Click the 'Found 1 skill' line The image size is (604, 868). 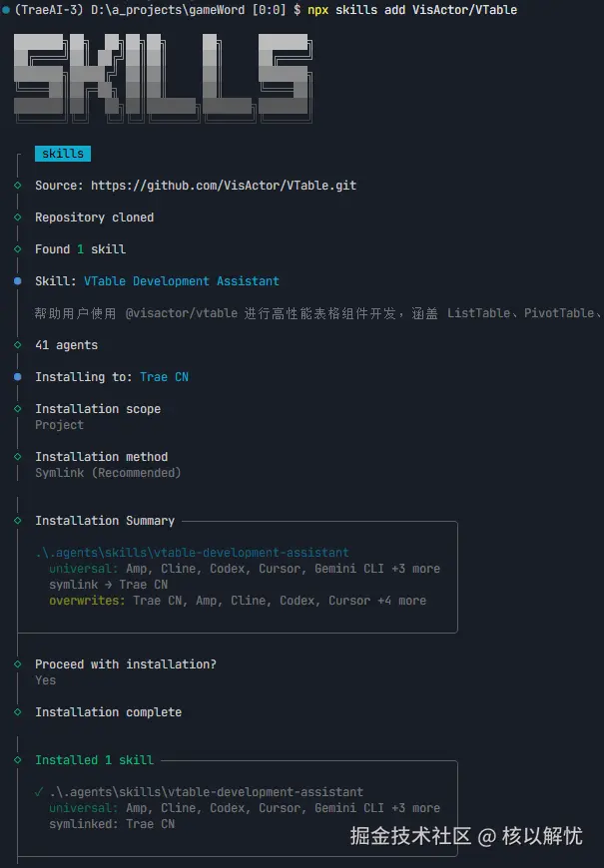point(80,249)
